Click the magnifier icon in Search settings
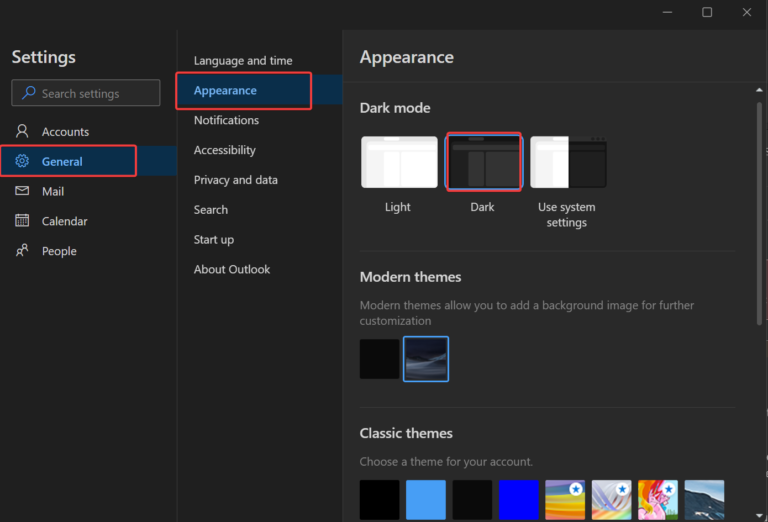 click(x=29, y=93)
